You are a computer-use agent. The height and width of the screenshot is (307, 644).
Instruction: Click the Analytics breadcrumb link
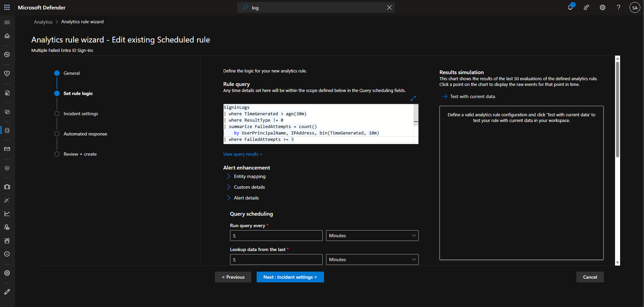click(x=43, y=22)
